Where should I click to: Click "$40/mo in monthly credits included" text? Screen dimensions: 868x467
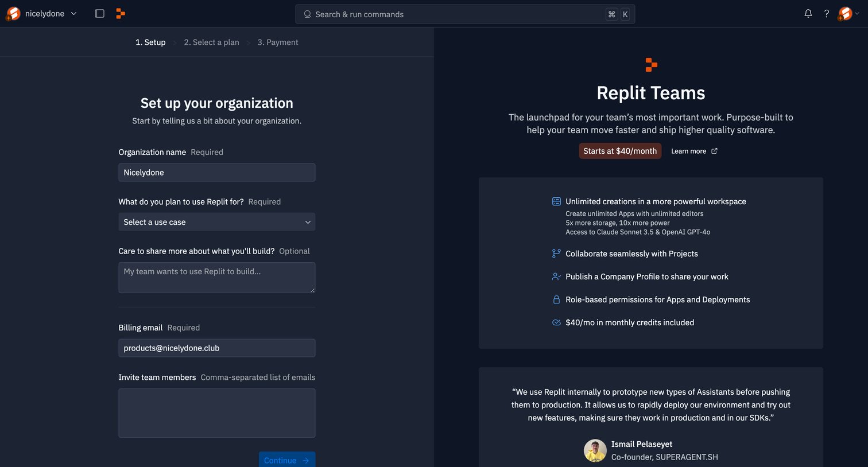(x=630, y=322)
